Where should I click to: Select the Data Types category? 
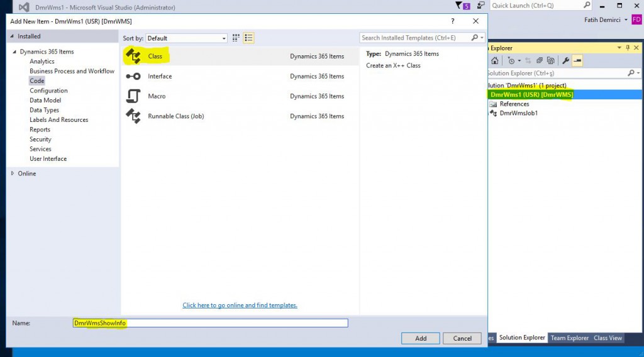45,110
